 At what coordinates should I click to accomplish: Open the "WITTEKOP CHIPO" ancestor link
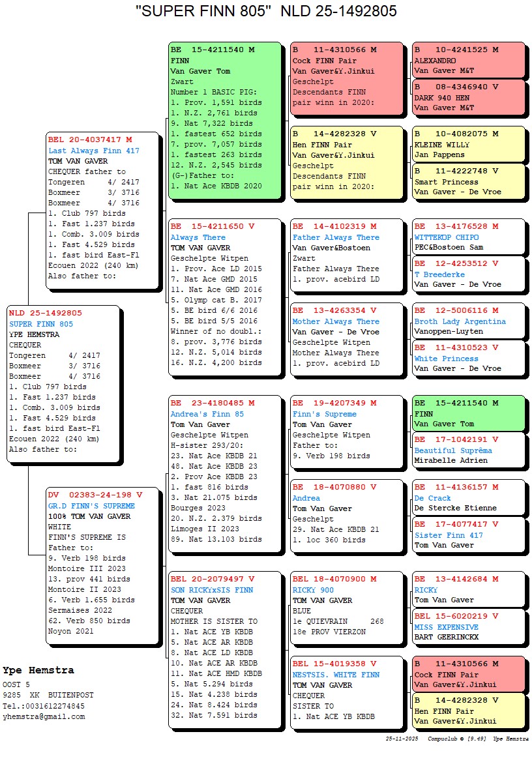point(446,237)
